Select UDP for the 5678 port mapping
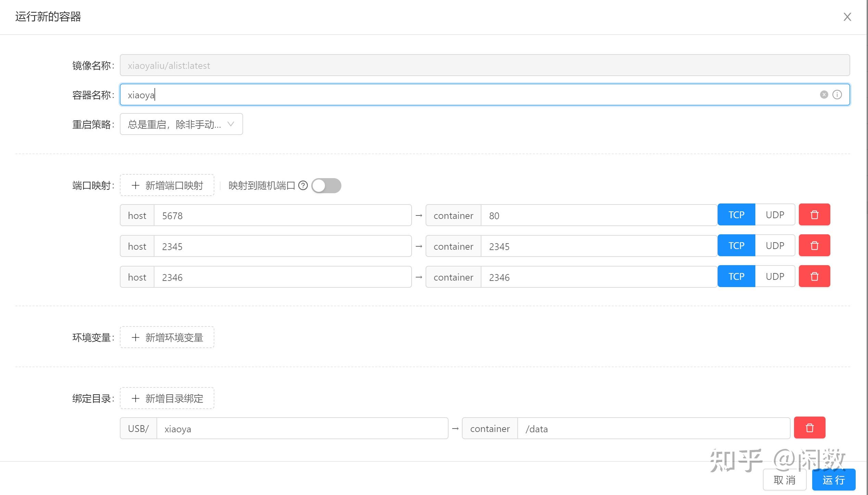Image resolution: width=868 pixels, height=495 pixels. point(775,215)
